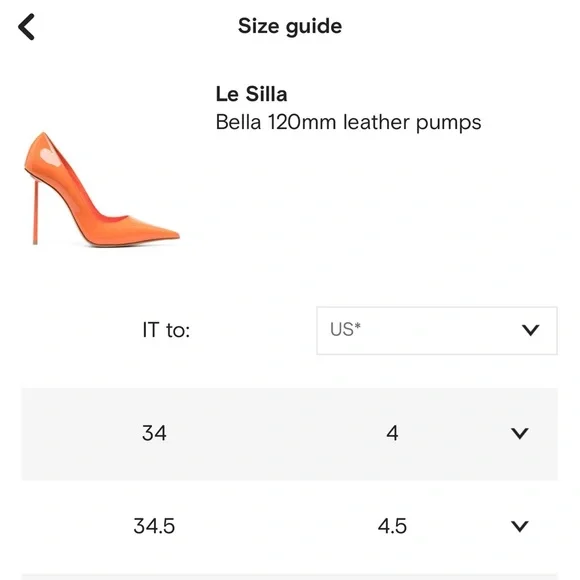Click the US* text in the selector
Image resolution: width=580 pixels, height=580 pixels.
[345, 329]
